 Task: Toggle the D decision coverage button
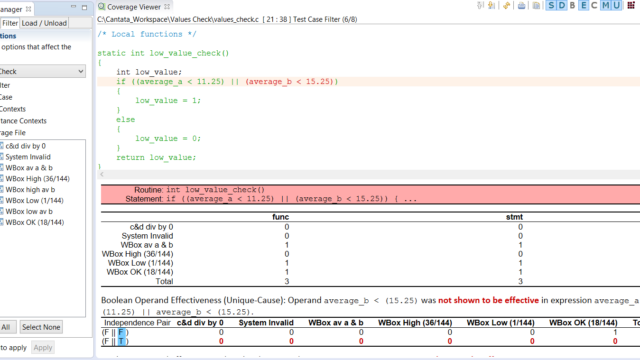[562, 5]
